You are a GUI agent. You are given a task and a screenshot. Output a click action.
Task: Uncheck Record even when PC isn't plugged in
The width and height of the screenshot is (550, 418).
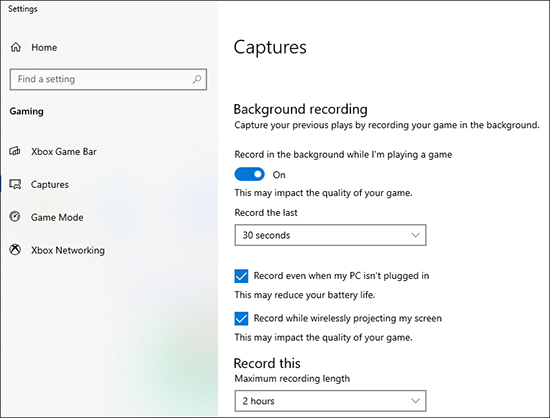[x=241, y=276]
